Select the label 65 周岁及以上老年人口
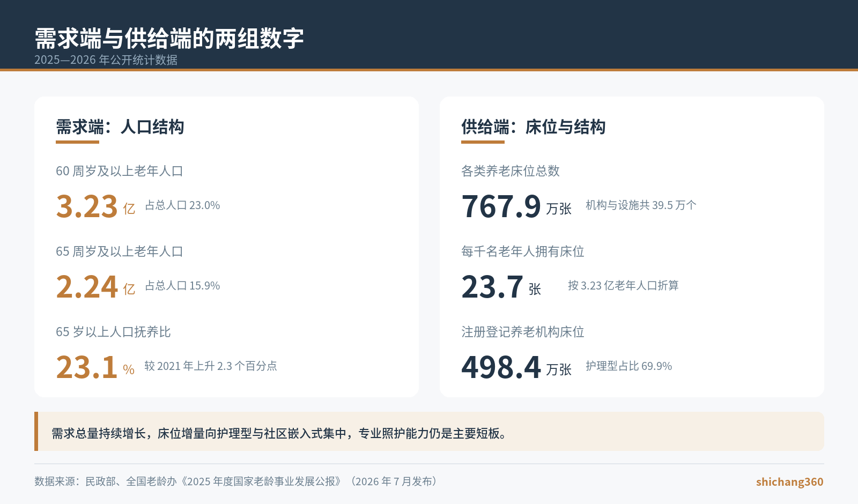The image size is (858, 504). click(120, 251)
